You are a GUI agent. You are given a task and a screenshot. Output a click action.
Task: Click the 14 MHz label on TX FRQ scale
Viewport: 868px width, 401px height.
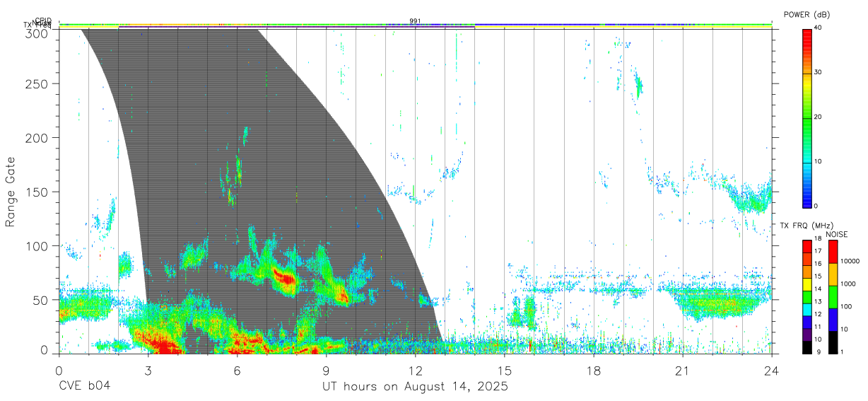(x=817, y=289)
